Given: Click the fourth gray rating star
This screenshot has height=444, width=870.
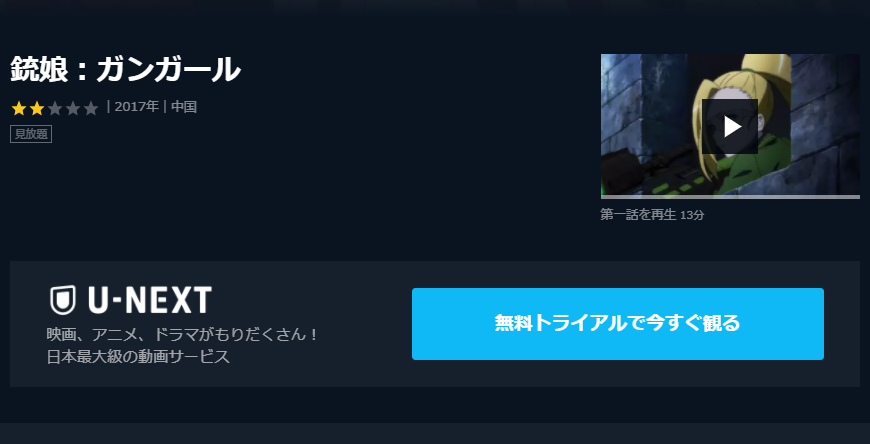Looking at the screenshot, I should (x=73, y=108).
